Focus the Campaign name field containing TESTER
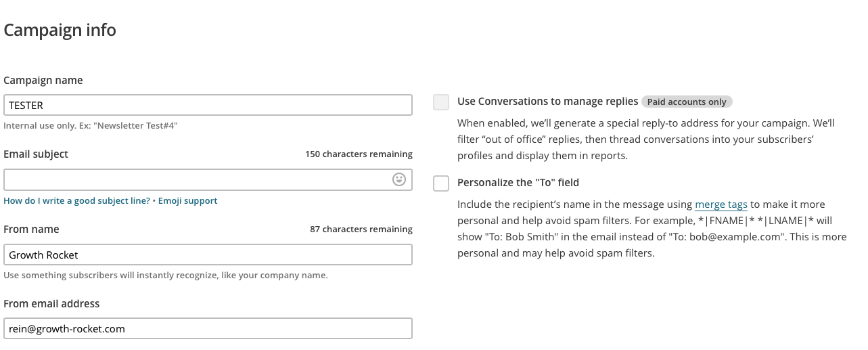Image resolution: width=868 pixels, height=350 pixels. point(208,105)
